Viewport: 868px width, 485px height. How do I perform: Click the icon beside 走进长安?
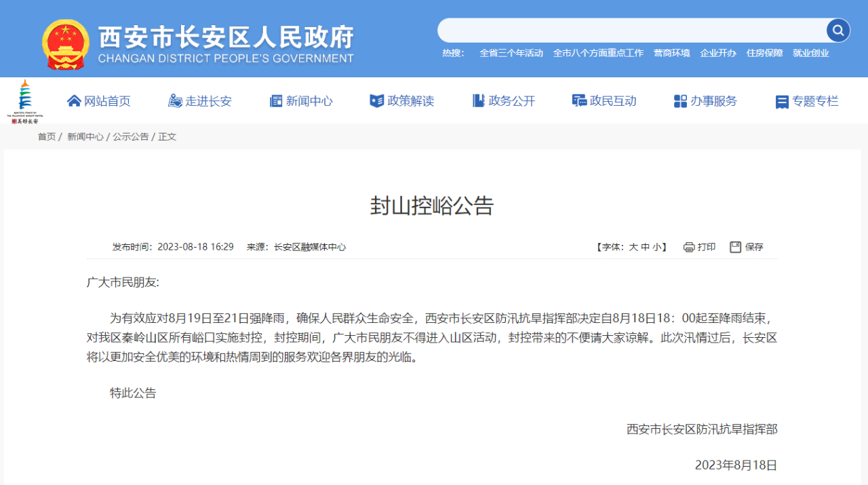point(175,101)
